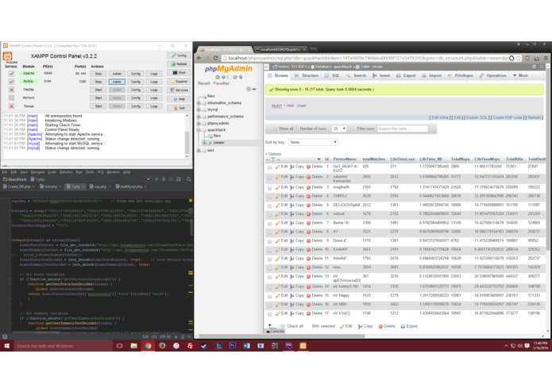
Task: Open XAMPP Netstat button
Action: coord(179,64)
